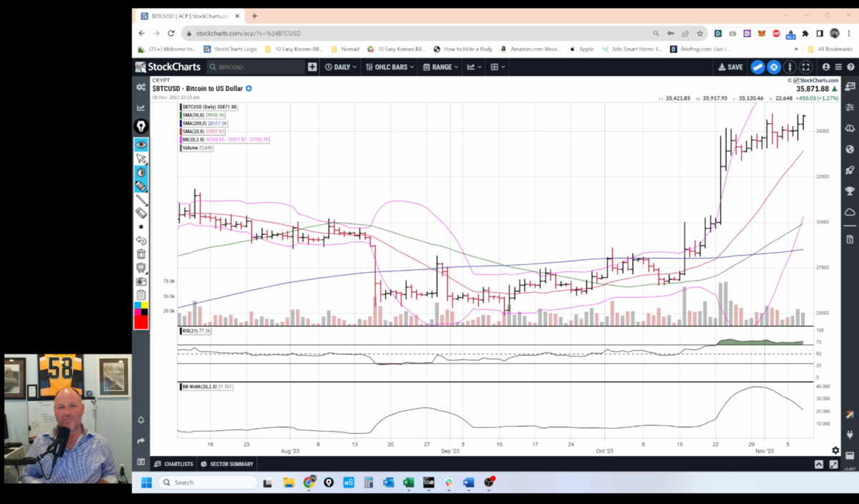
Task: Click the trophy icon in right sidebar
Action: tap(850, 191)
